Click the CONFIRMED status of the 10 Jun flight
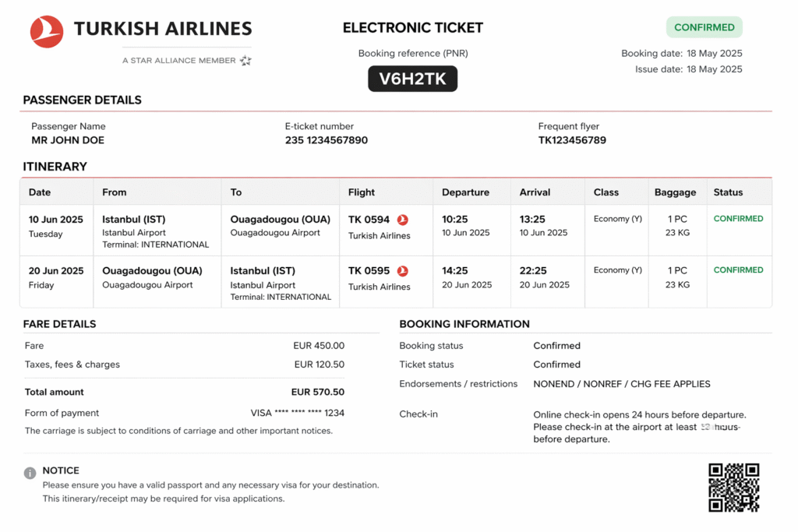Screen dimensions: 798x532 [x=738, y=219]
